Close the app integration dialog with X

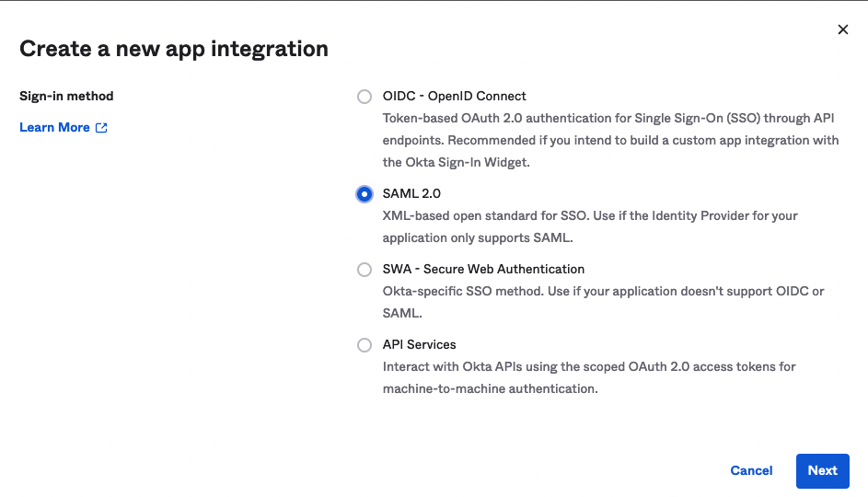tap(842, 29)
